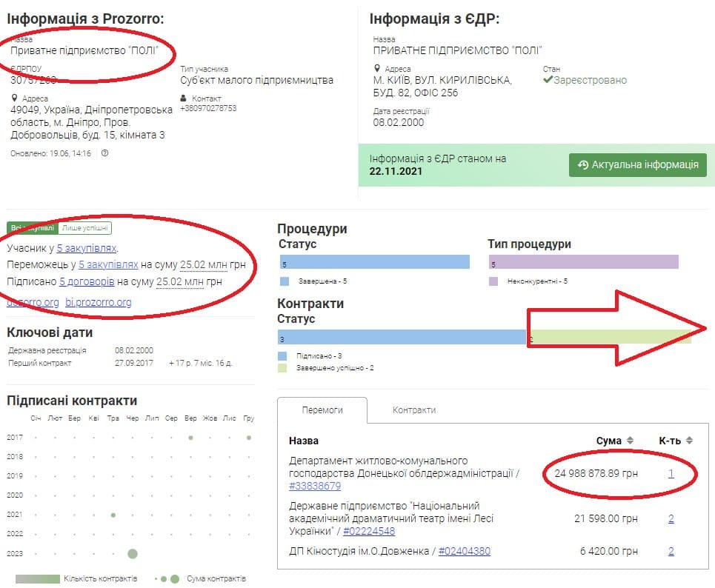Click the large June 2023 contract dot
715x588 pixels.
(x=133, y=553)
